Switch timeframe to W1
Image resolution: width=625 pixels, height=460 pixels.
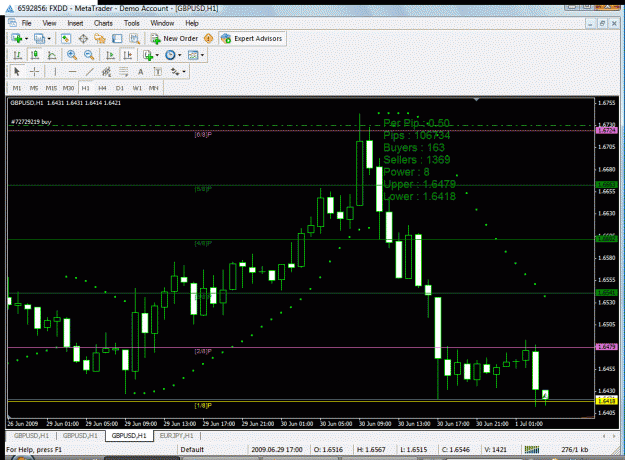[137, 88]
